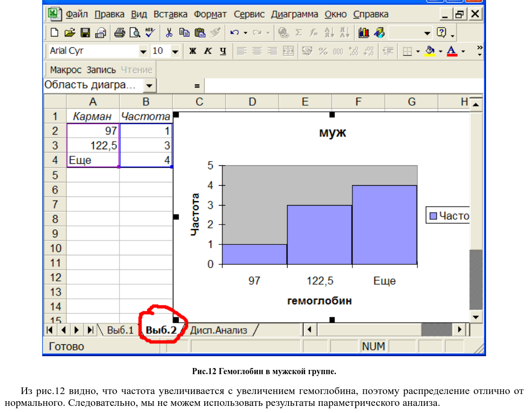
Task: Click the Save floppy disk icon
Action: click(x=85, y=33)
